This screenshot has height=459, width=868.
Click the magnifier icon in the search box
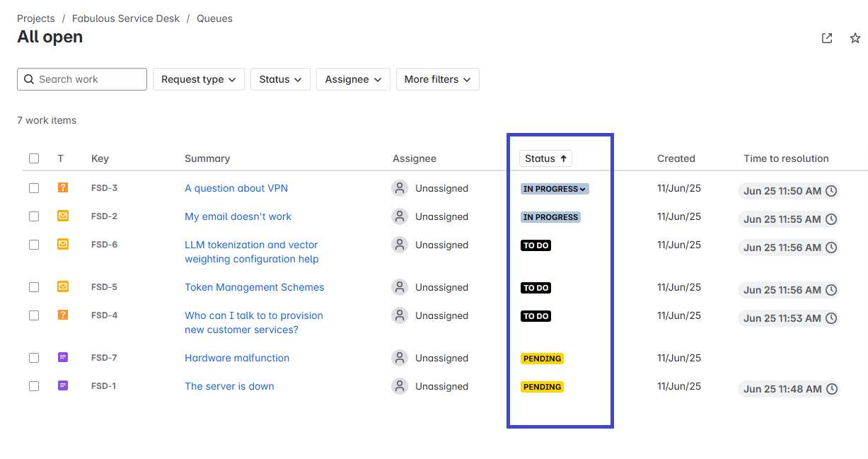[x=29, y=79]
